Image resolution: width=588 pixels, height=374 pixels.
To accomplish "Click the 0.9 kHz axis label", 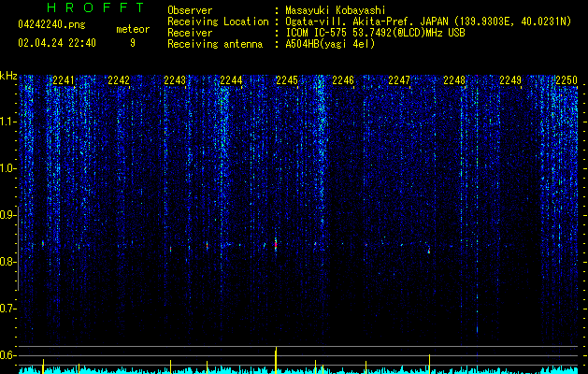I will tap(7, 215).
